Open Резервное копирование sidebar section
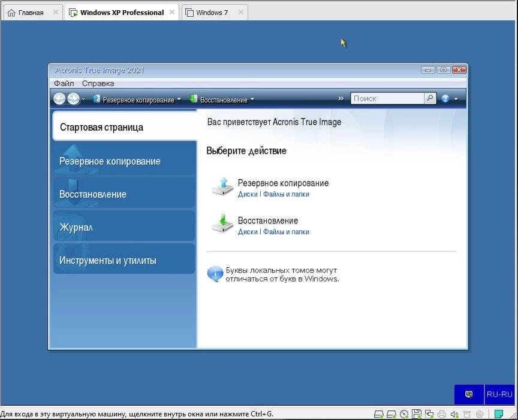The image size is (518, 420). pyautogui.click(x=125, y=160)
